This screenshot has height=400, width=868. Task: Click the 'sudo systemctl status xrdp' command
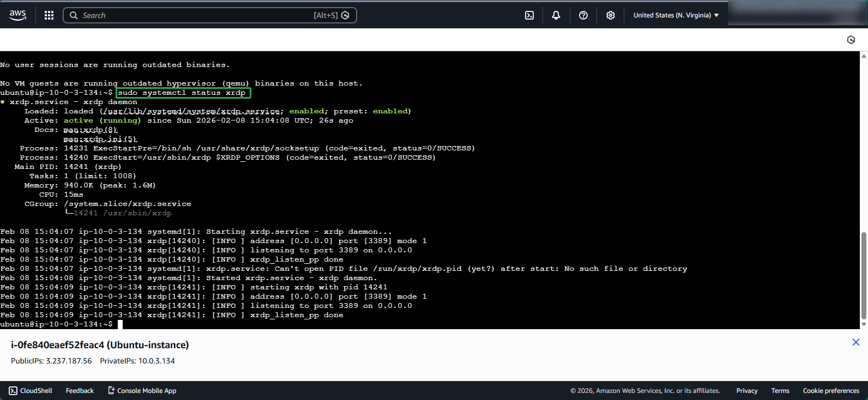click(x=183, y=93)
